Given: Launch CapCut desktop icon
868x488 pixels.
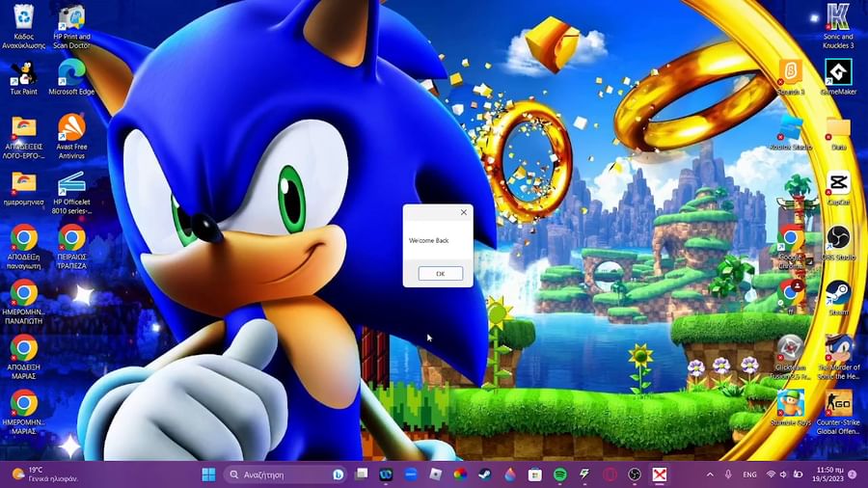Looking at the screenshot, I should click(838, 188).
